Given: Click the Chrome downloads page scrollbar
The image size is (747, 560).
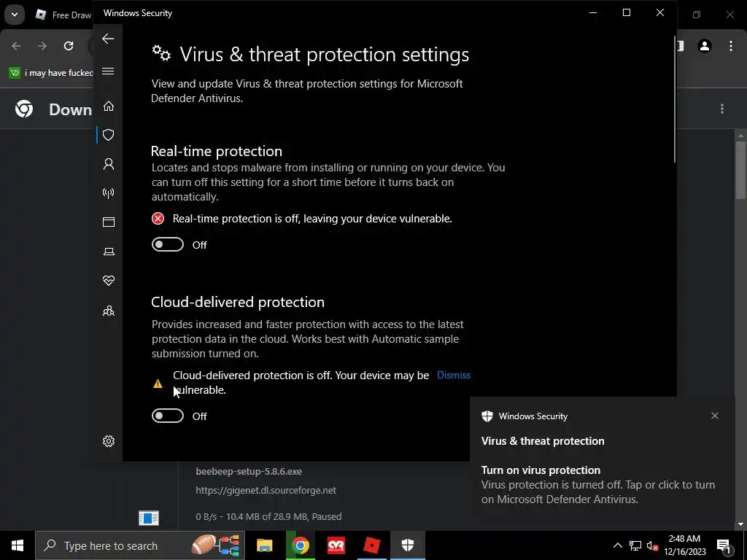Looking at the screenshot, I should tap(740, 169).
